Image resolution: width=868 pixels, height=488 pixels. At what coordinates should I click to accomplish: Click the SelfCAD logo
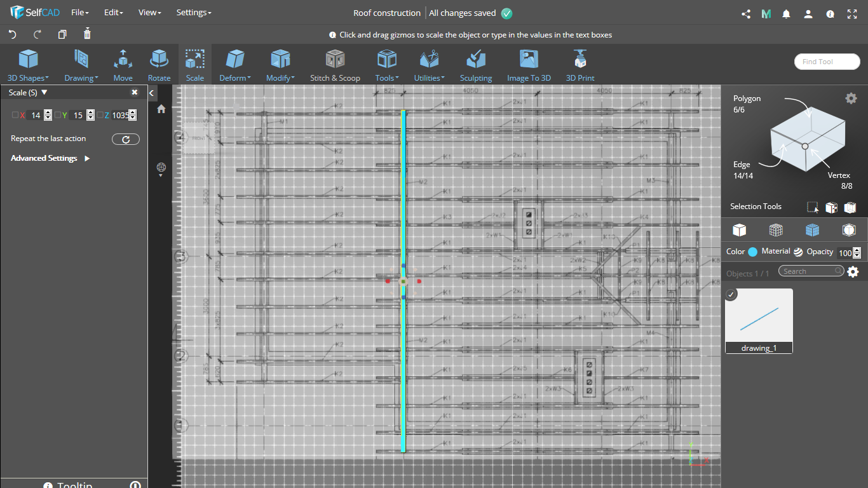click(x=34, y=13)
